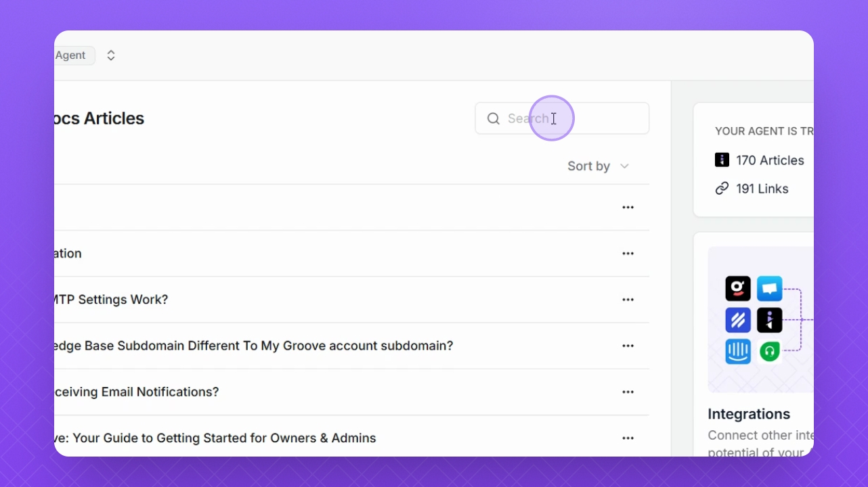Screen dimensions: 868x487
Task: Click the magnifier icon in the search box
Action: (494, 119)
